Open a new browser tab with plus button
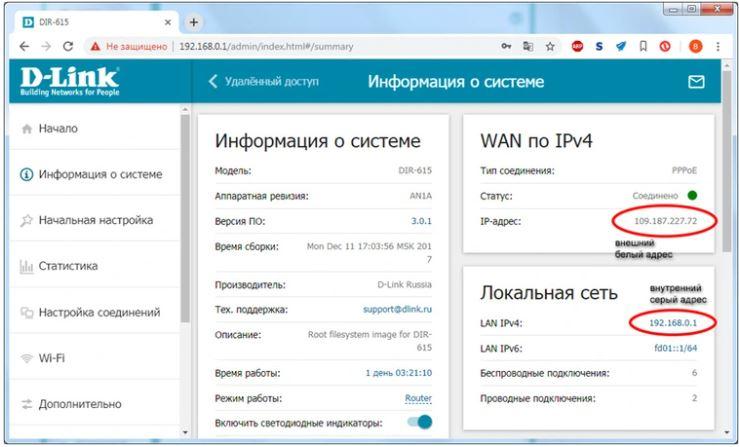The height and width of the screenshot is (447, 739). 194,22
